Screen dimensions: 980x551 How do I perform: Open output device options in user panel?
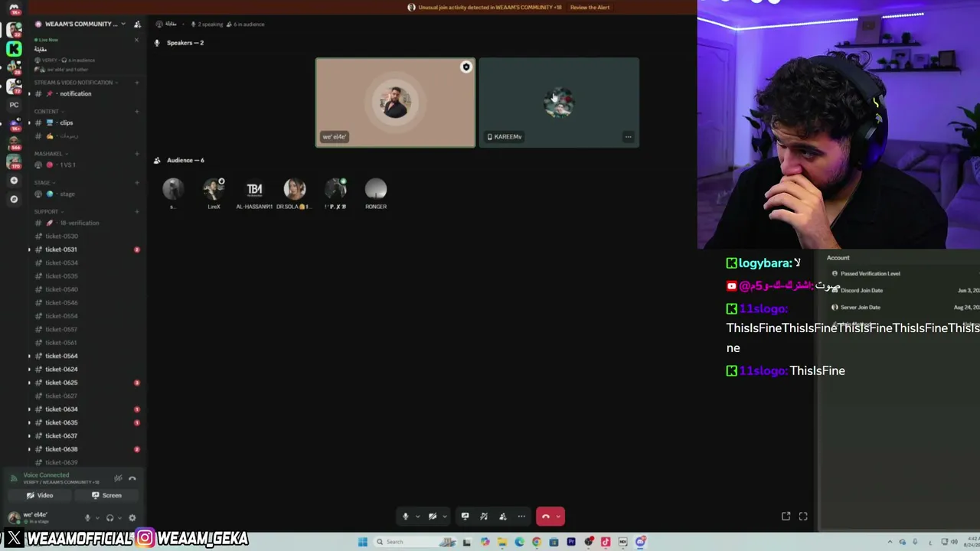[x=119, y=518]
